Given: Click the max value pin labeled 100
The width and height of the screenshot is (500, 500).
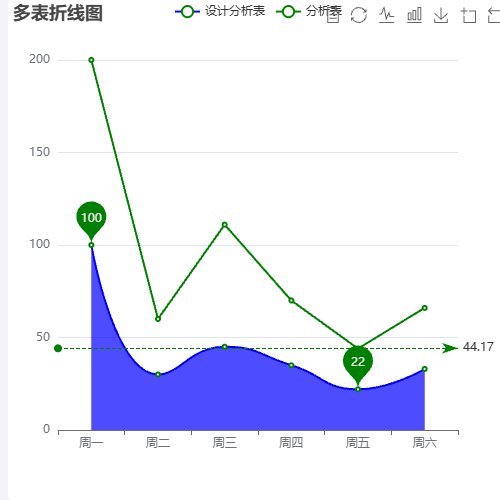Looking at the screenshot, I should pos(91,218).
